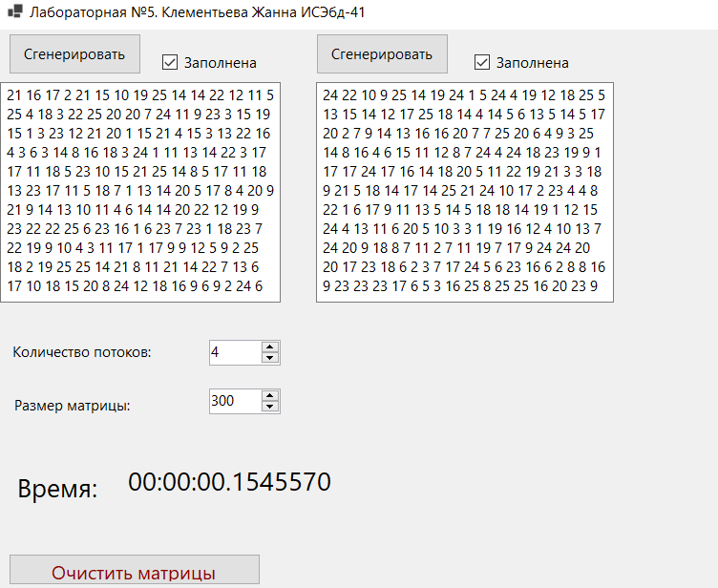Click inside the right matrix text box

click(x=464, y=193)
